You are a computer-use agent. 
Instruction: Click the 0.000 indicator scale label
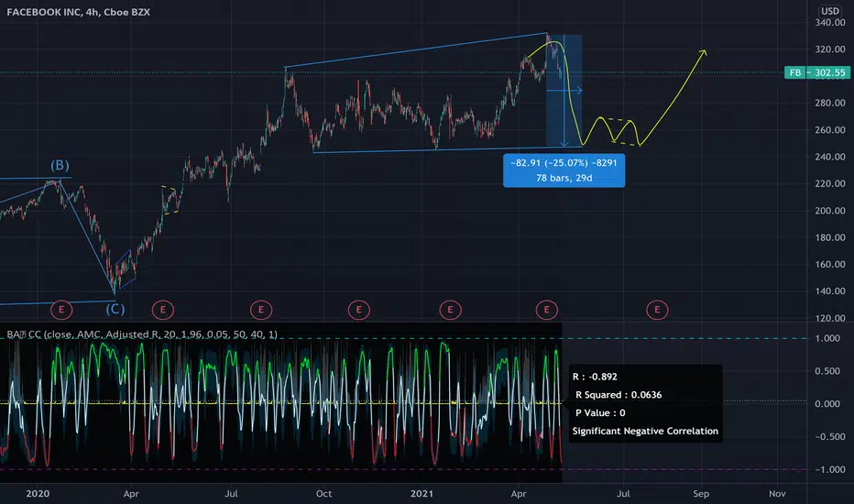point(827,404)
